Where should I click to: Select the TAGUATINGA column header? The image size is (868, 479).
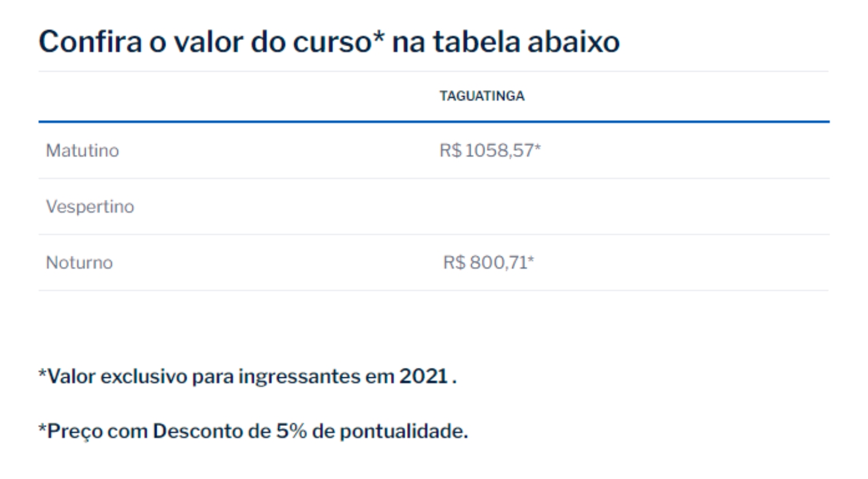pyautogui.click(x=482, y=96)
